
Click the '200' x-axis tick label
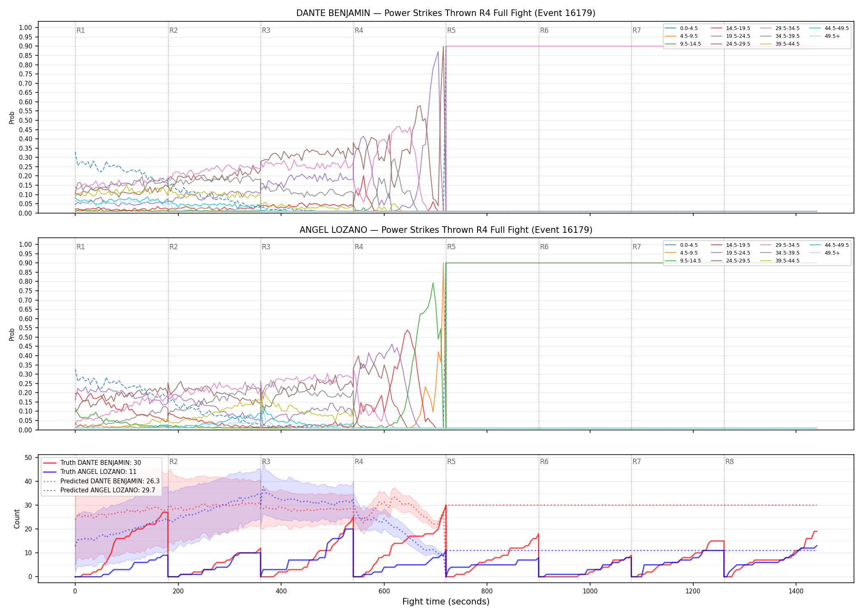[x=178, y=591]
